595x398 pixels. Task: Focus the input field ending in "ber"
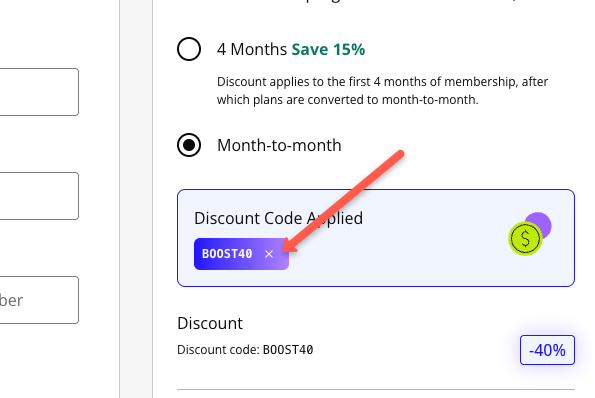pos(39,300)
